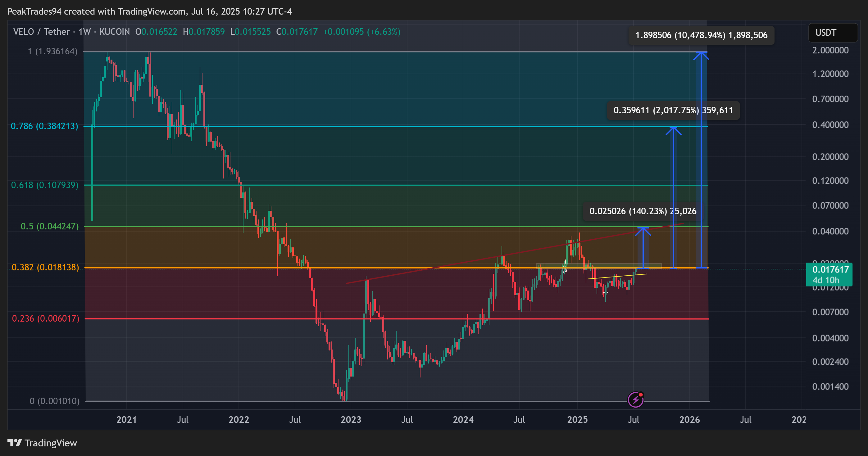Click the 0.004000 price scale label
Viewport: 868px width, 456px height.
(831, 338)
